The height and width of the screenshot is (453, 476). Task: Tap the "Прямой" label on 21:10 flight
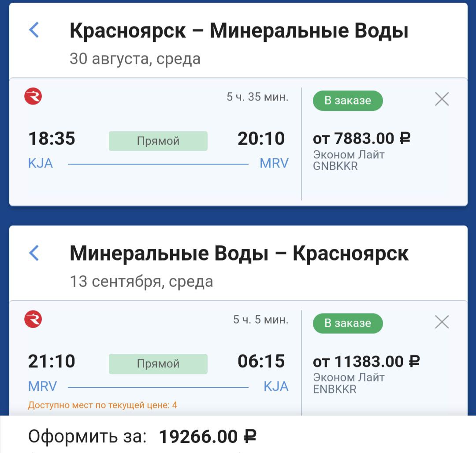point(158,364)
